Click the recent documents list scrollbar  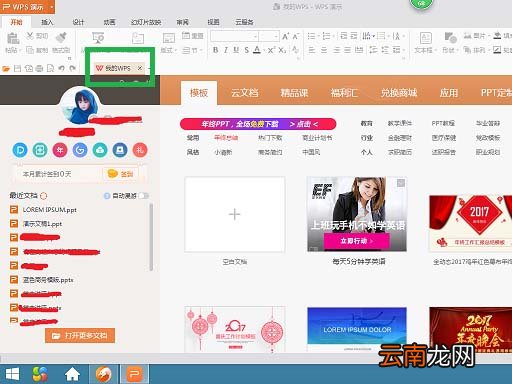[x=151, y=237]
